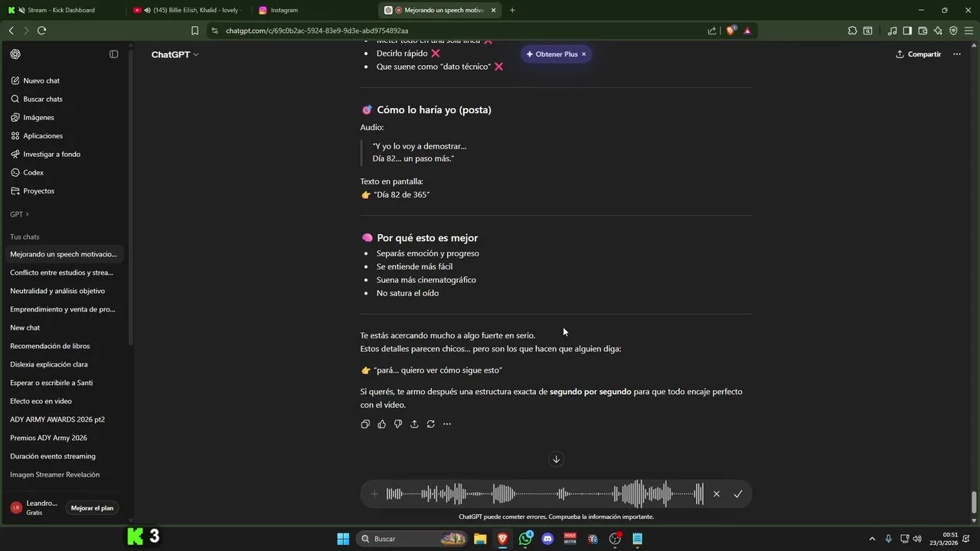Start a Nuevo chat
This screenshot has height=551, width=980.
click(64, 80)
